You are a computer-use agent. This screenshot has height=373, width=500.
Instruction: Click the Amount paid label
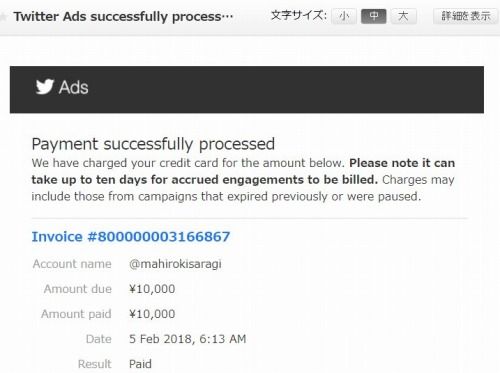click(x=76, y=314)
